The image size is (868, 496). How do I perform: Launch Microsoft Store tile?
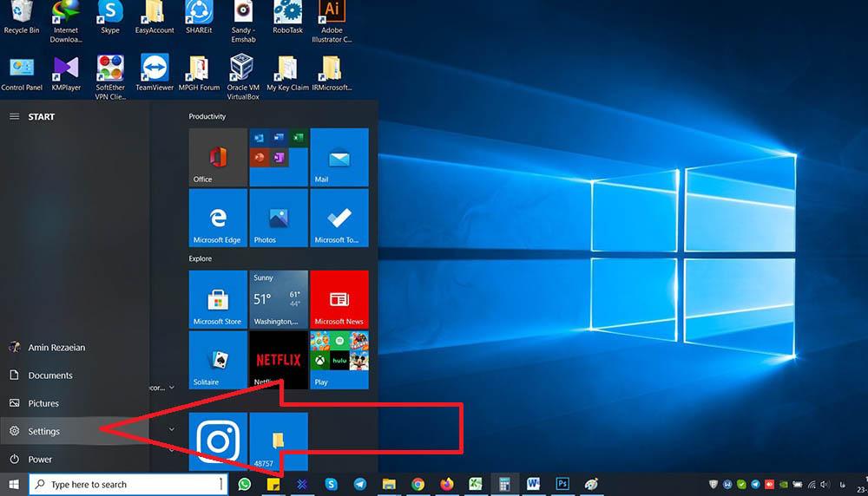(218, 299)
